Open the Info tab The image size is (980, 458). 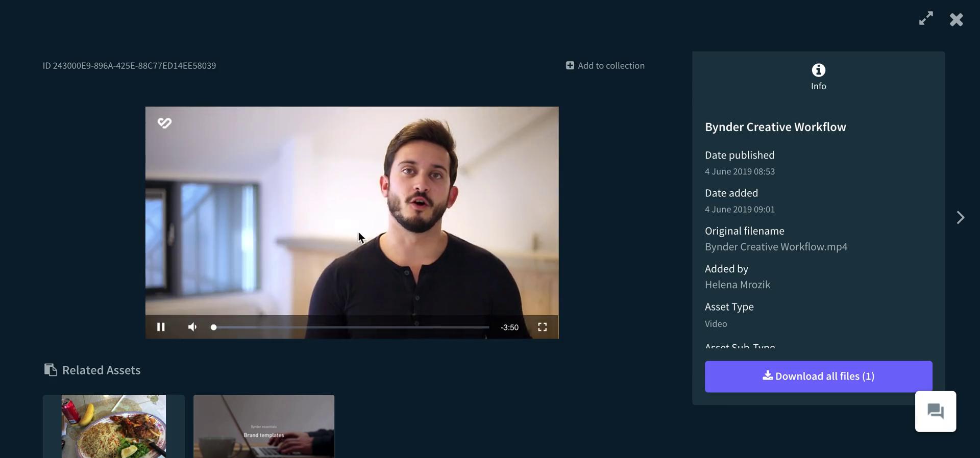818,77
